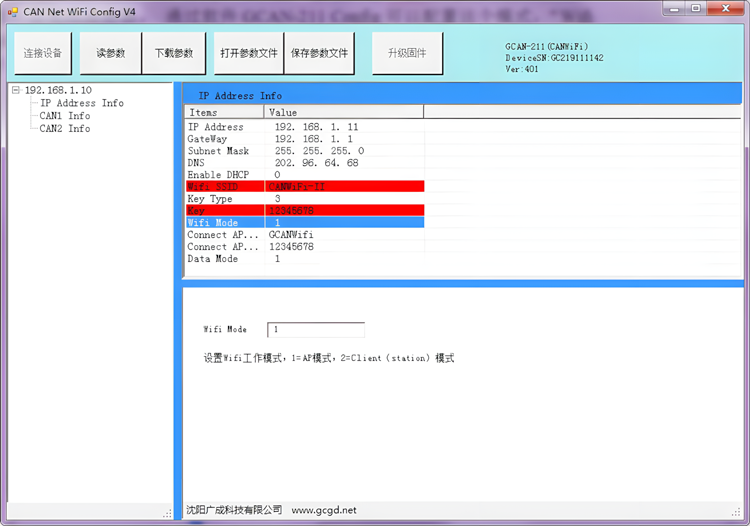The height and width of the screenshot is (526, 750).
Task: Save parameters using 保存参数文件 button
Action: 320,53
